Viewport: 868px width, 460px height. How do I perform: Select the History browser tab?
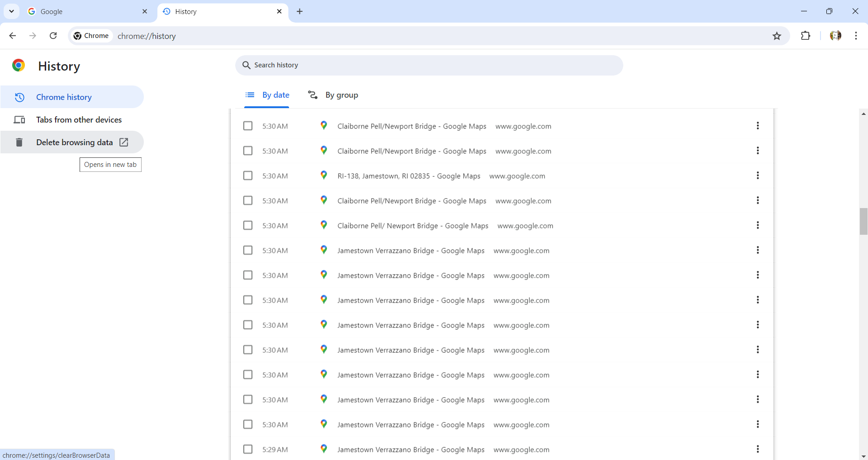click(223, 12)
